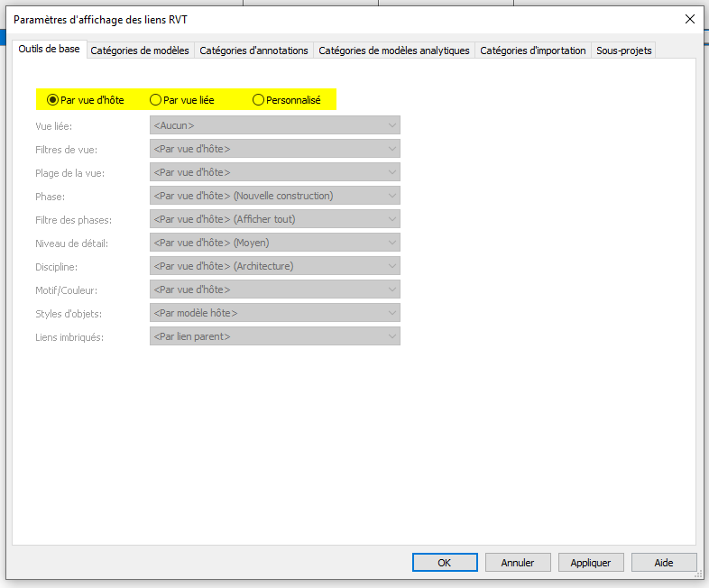Expand the 'Motif/Couleur' dropdown
Screen dimensions: 709x588
coord(274,289)
